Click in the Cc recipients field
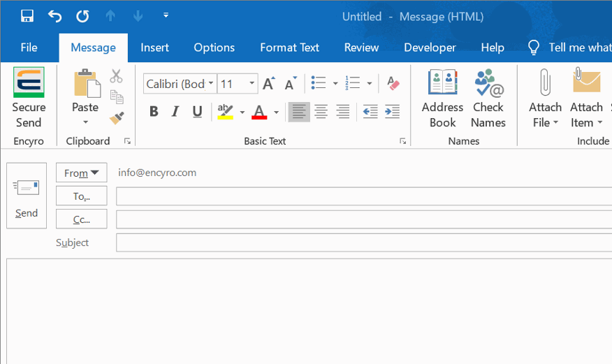 click(364, 219)
